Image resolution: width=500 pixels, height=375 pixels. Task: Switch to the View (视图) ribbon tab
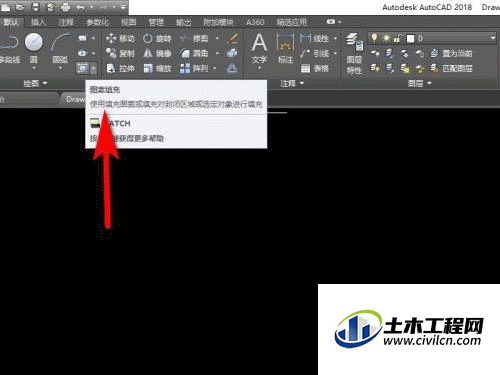pyautogui.click(x=128, y=22)
